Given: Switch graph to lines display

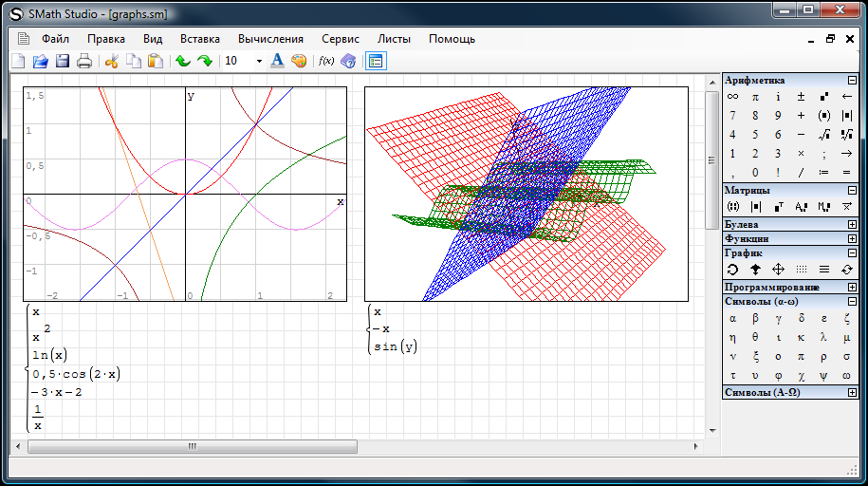Looking at the screenshot, I should pos(823,270).
